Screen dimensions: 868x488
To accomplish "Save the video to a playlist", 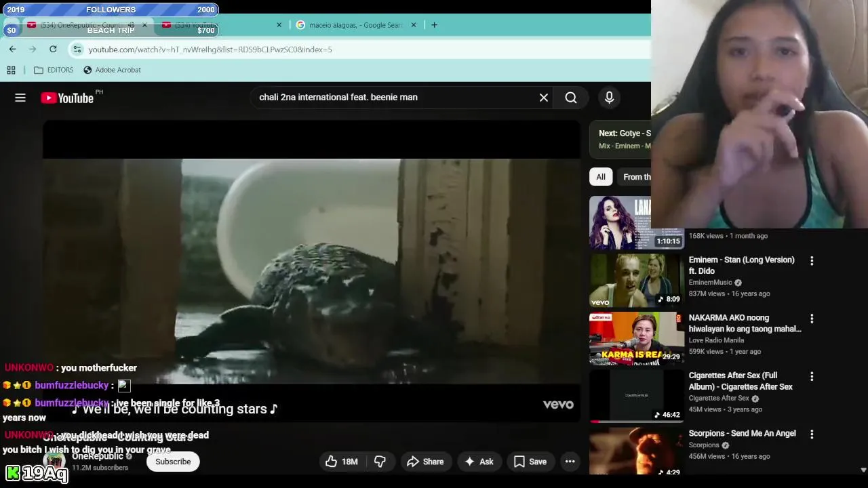I will click(x=530, y=462).
